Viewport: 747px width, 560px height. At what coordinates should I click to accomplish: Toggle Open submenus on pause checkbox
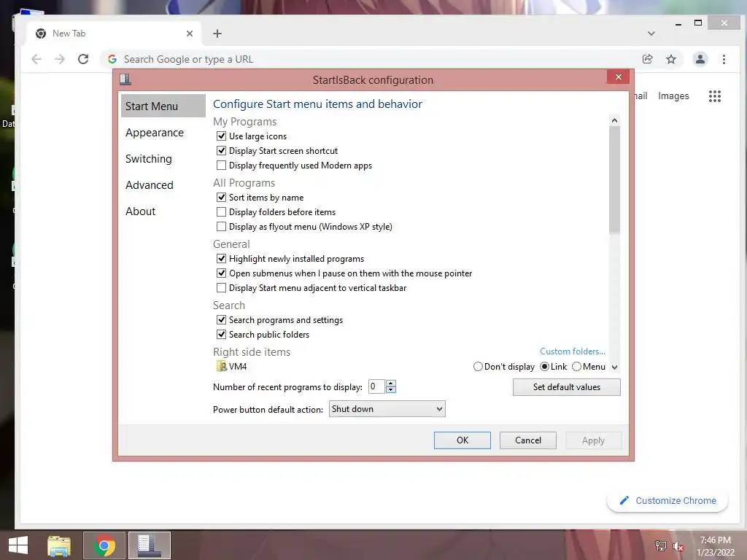(221, 273)
